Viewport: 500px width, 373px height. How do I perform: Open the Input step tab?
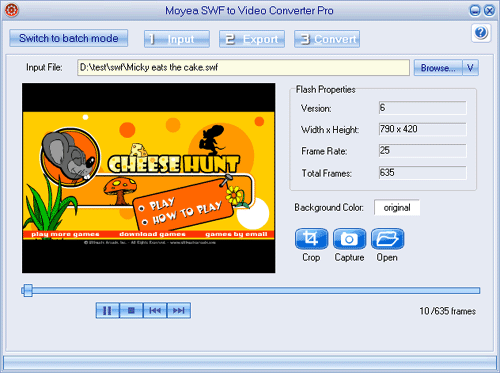click(x=177, y=39)
